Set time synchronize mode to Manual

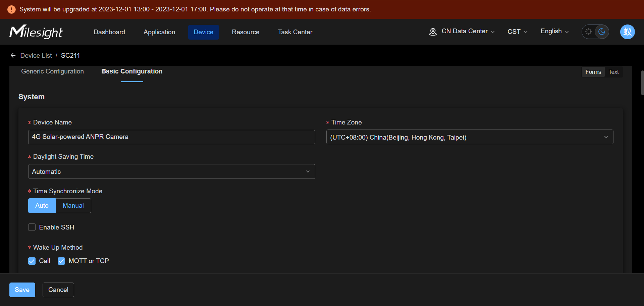(73, 205)
